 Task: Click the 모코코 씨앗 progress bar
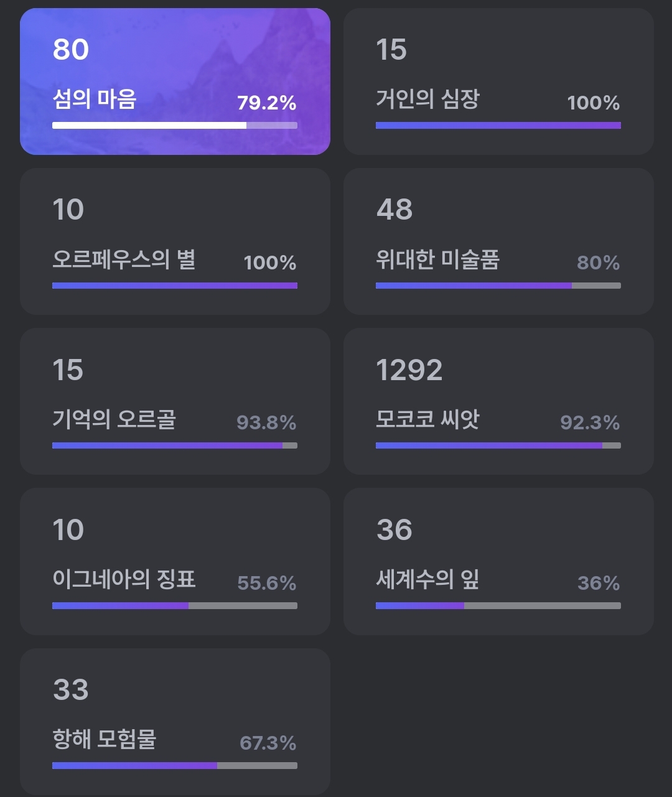click(x=498, y=445)
